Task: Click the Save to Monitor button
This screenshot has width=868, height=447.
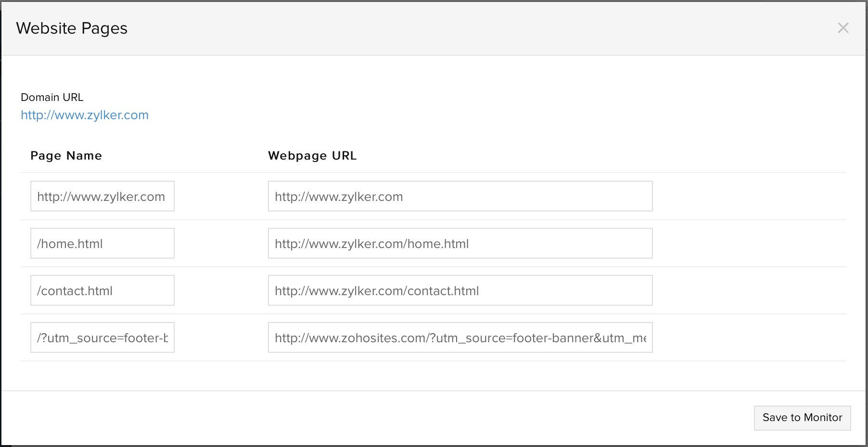Action: click(x=802, y=418)
